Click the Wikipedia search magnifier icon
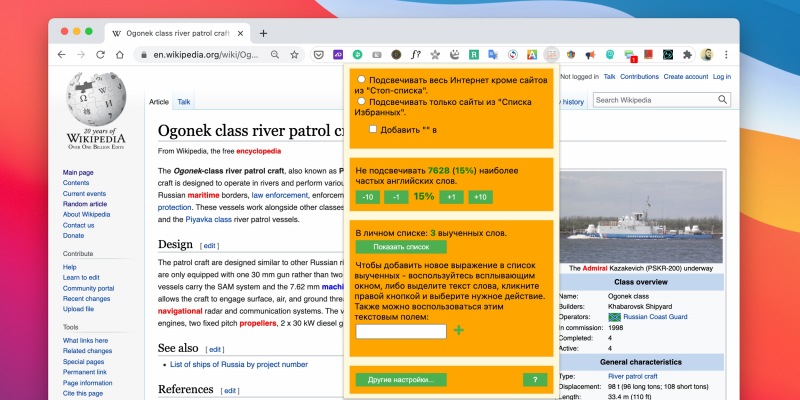Image resolution: width=800 pixels, height=400 pixels. [x=722, y=100]
